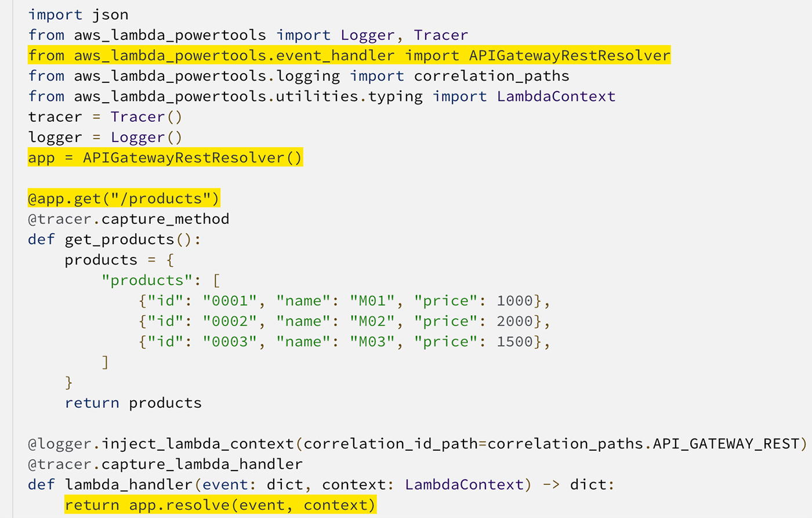
Task: Click the 'products = {' line
Action: point(119,259)
